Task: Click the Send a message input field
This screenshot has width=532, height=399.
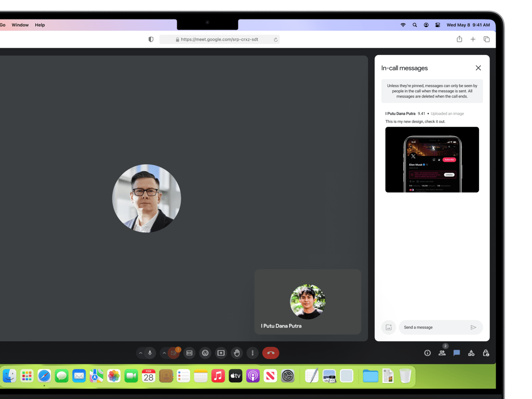Action: [433, 327]
